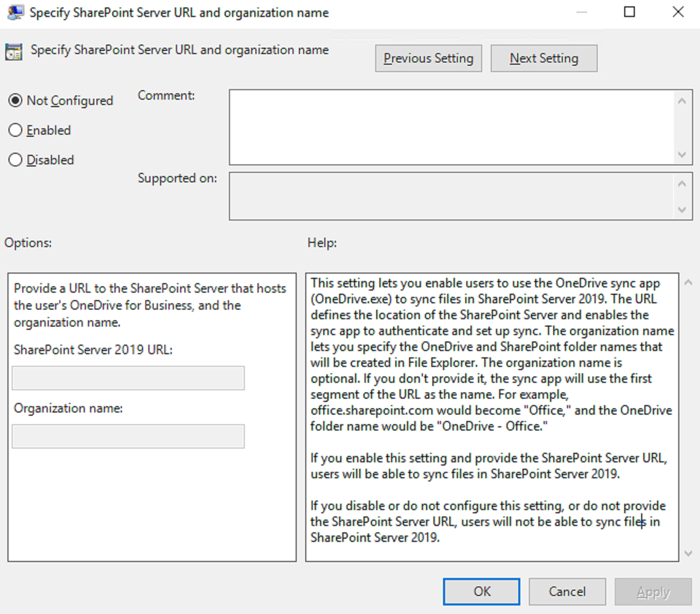Close the policy setting window

point(678,12)
